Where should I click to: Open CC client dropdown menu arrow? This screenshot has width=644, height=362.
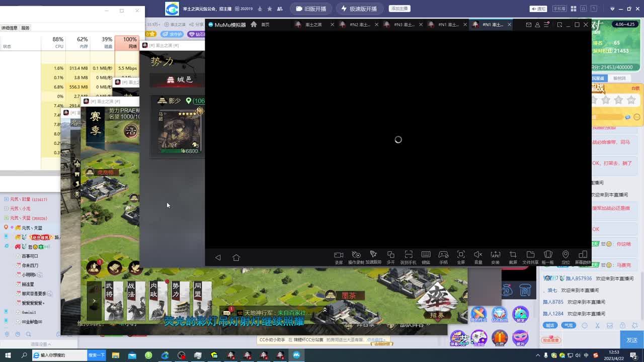(x=612, y=9)
